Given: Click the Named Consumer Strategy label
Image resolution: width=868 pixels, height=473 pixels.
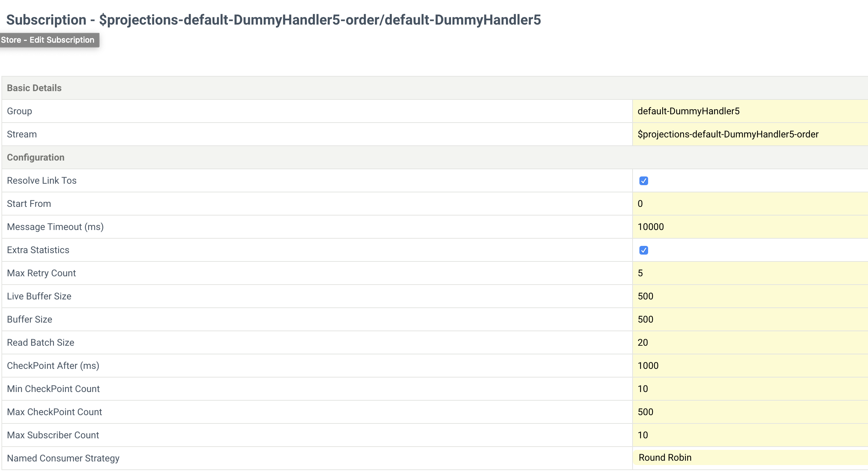Looking at the screenshot, I should point(63,458).
